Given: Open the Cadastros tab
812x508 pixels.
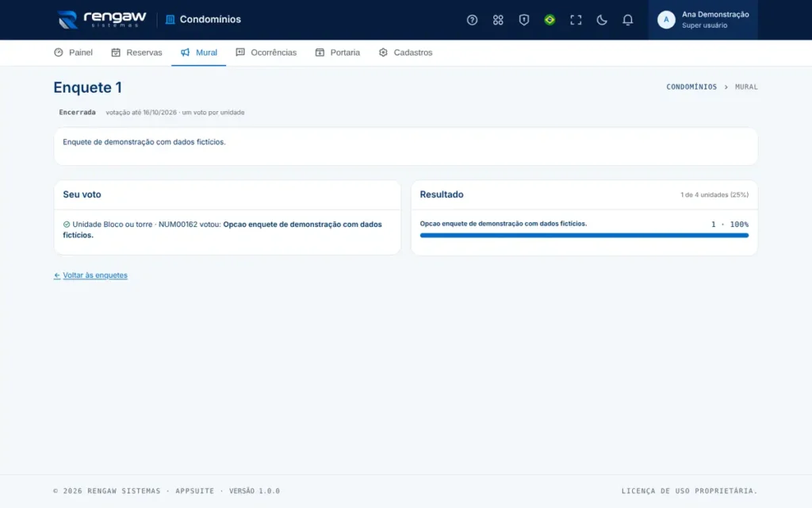Looking at the screenshot, I should coord(405,52).
